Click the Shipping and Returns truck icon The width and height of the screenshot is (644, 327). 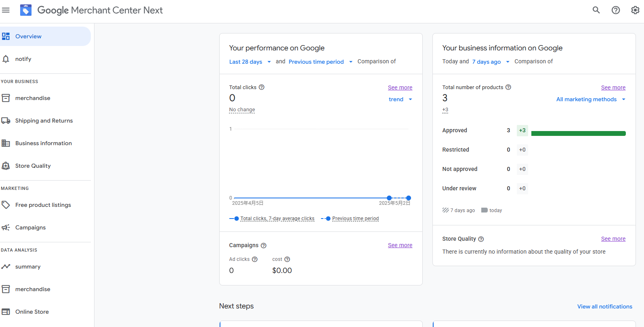[x=6, y=121]
